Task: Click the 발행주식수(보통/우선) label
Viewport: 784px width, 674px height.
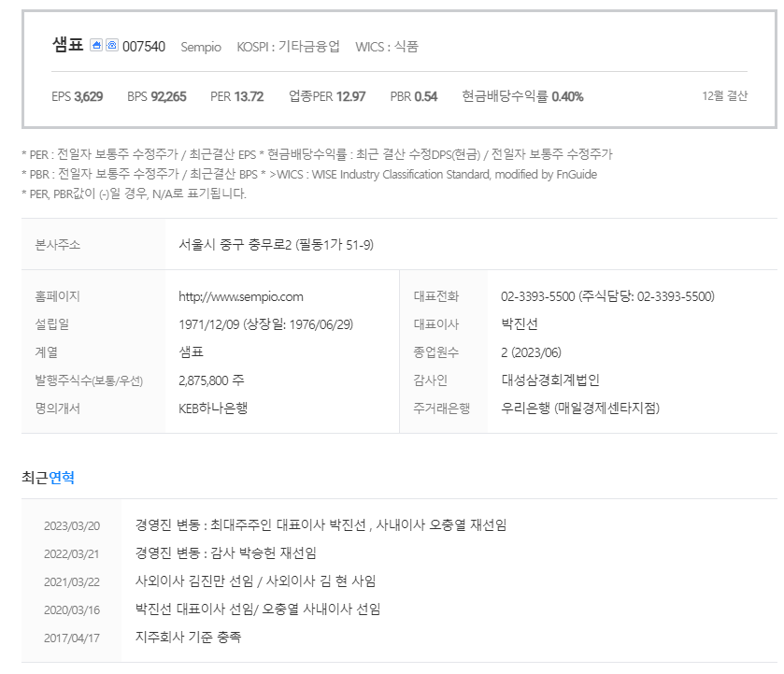Action: pyautogui.click(x=89, y=380)
